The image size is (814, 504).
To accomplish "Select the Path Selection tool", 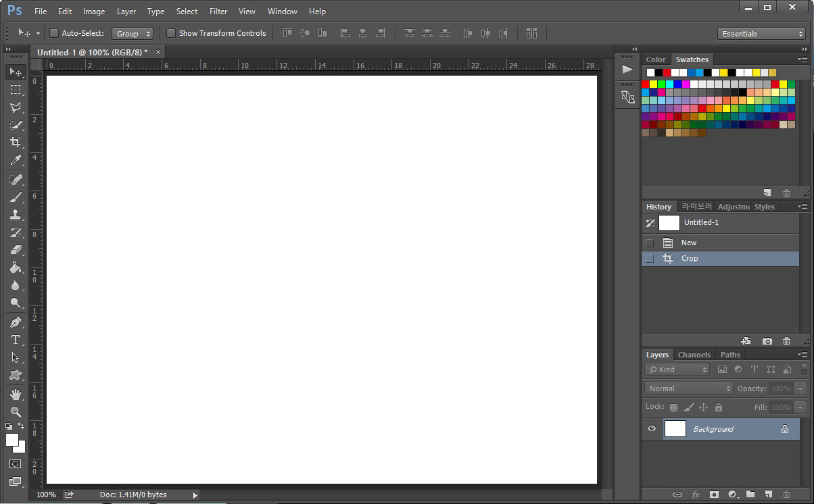I will 16,357.
